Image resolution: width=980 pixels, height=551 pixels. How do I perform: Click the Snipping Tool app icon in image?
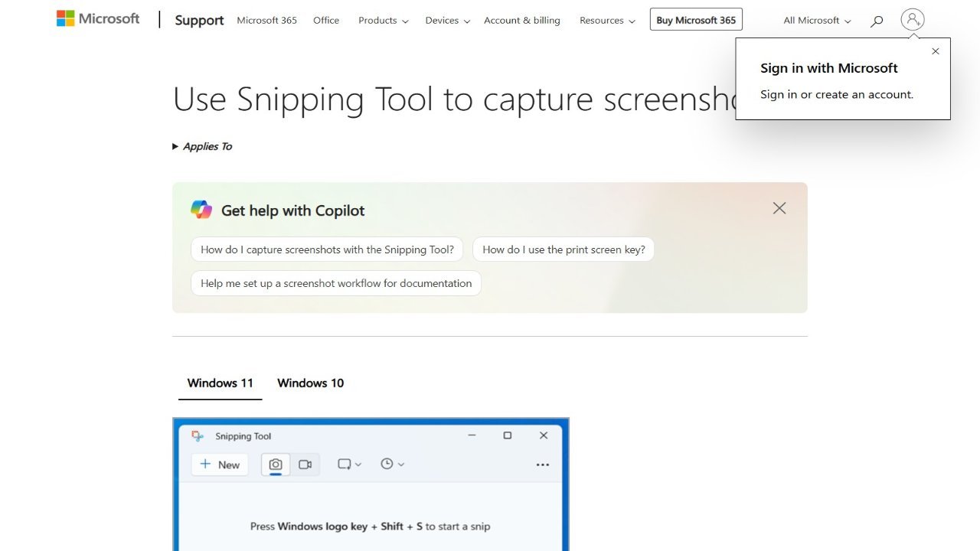[198, 435]
